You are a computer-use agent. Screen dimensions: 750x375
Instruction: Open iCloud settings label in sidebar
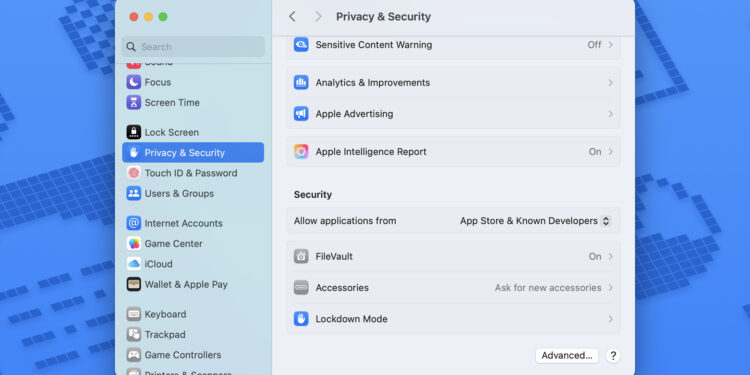(158, 264)
